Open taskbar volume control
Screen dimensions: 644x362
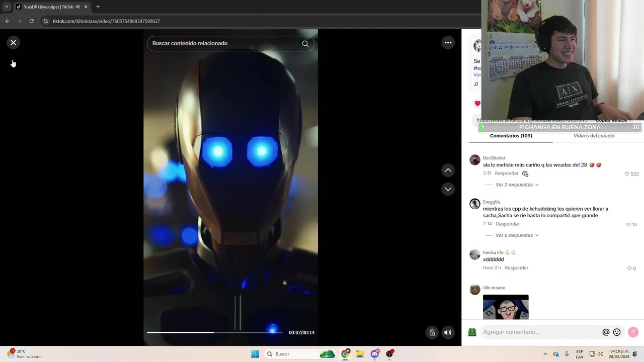[600, 354]
